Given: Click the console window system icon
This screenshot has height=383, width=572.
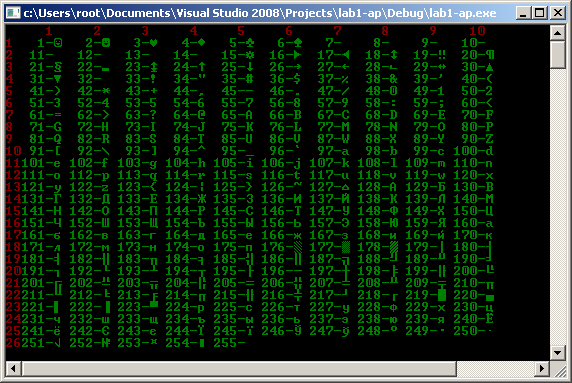Looking at the screenshot, I should tap(13, 13).
